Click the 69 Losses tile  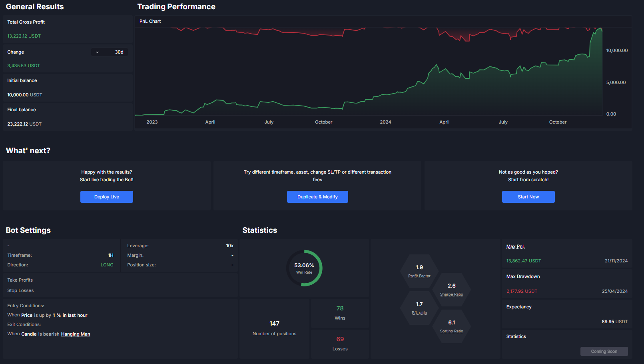point(340,344)
